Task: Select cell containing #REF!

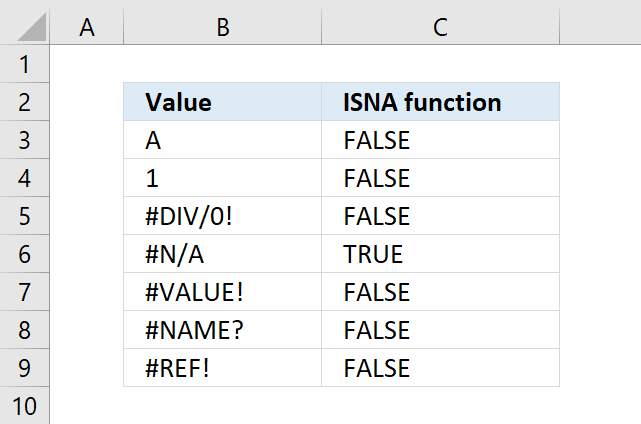Action: (223, 368)
